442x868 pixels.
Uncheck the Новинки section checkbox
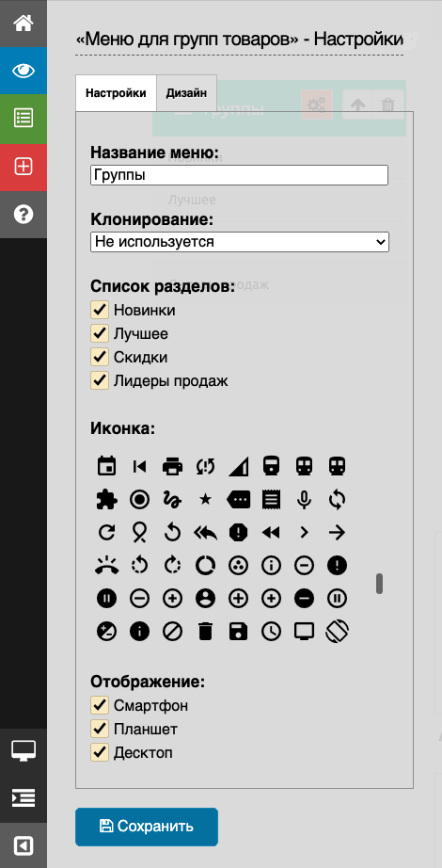100,310
